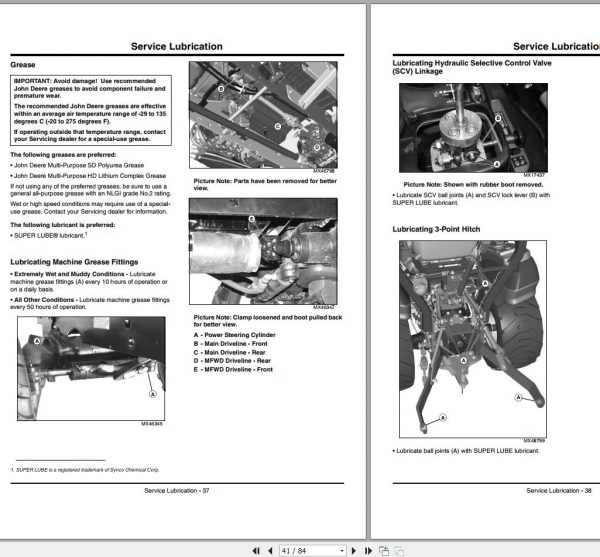Click 'Picture Note: Shown with rubber boot removed' caption
Viewport: 600px width, 557px height.
coord(473,184)
